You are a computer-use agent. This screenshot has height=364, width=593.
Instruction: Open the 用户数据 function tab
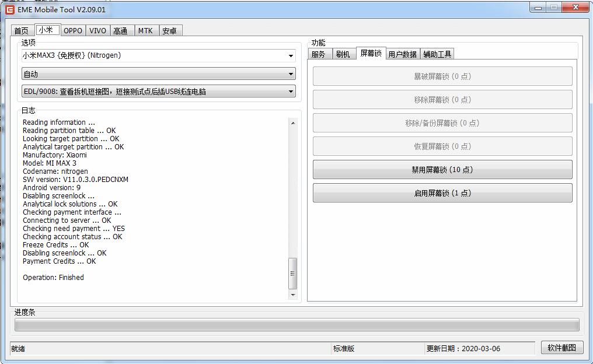(402, 54)
